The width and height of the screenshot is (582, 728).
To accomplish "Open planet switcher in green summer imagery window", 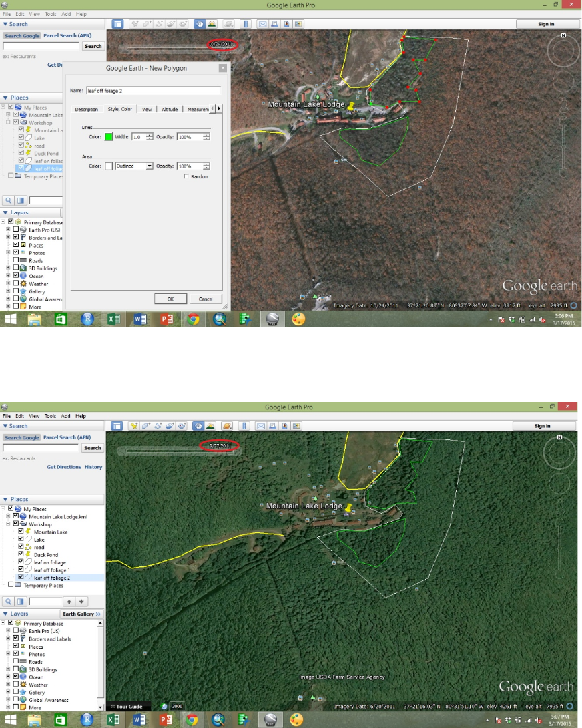I will [227, 425].
